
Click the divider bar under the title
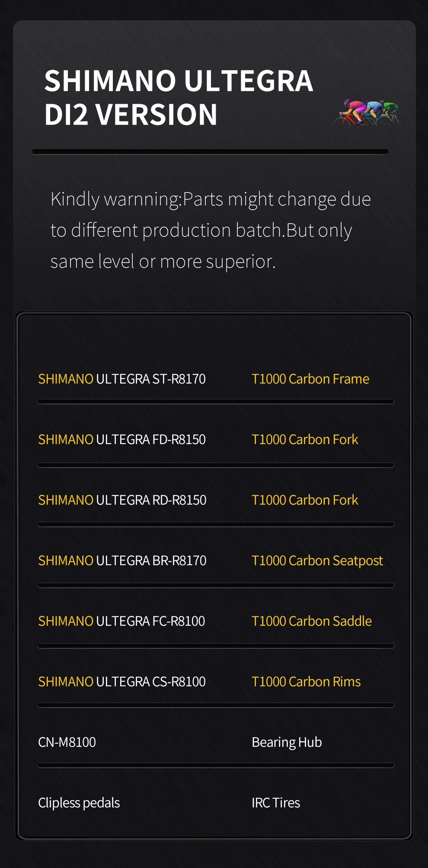coord(210,152)
